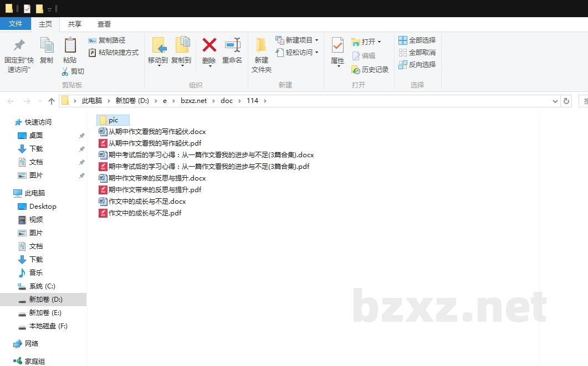The height and width of the screenshot is (366, 588).
Task: Switch to the Share (共享) tab
Action: 75,24
